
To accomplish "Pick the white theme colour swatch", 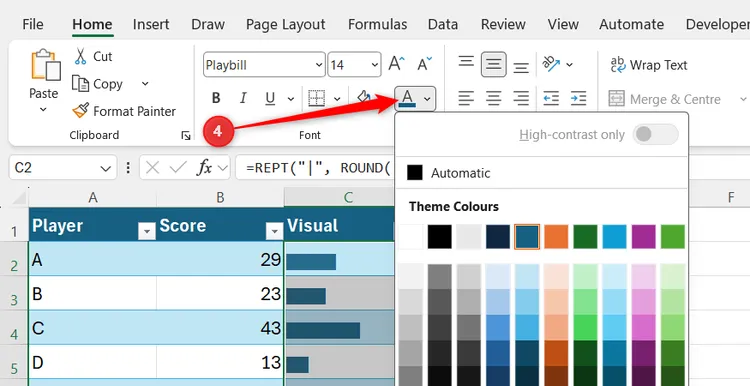I will tap(410, 237).
